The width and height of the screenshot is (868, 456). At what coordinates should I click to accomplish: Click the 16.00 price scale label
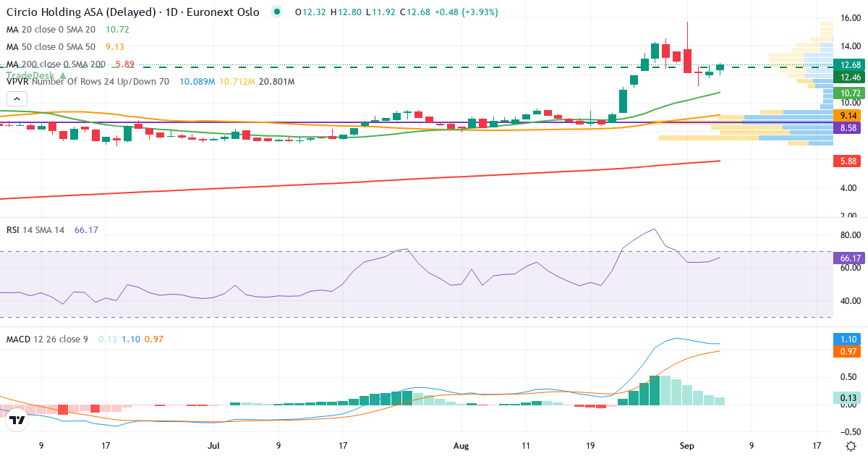click(x=850, y=18)
